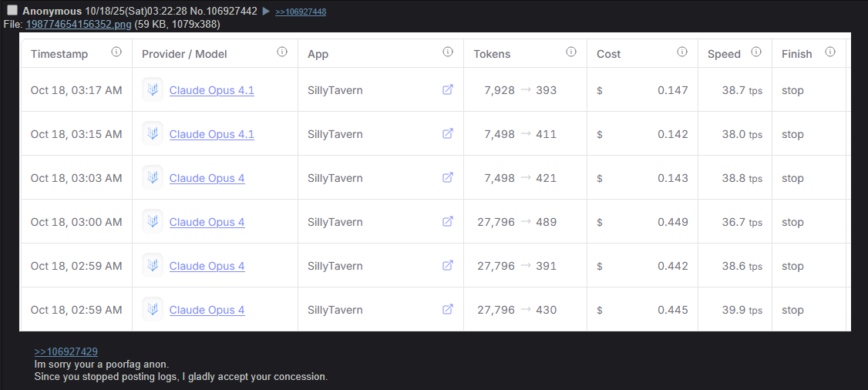Show info icon for Tokens column
868x390 pixels.
571,52
